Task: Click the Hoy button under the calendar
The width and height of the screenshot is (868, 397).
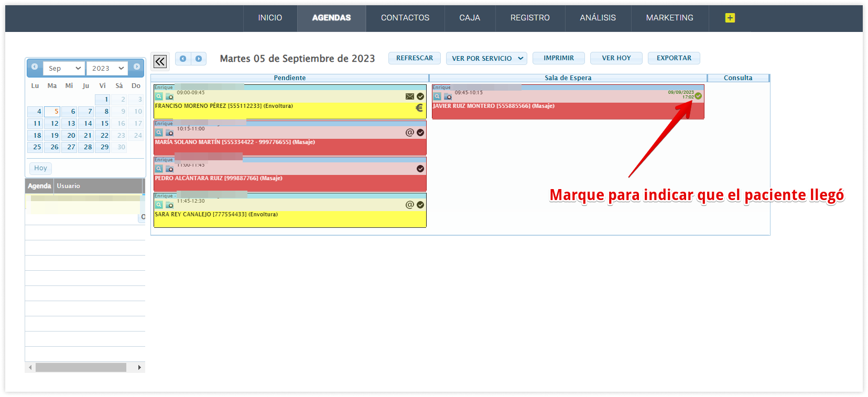Action: pos(40,168)
